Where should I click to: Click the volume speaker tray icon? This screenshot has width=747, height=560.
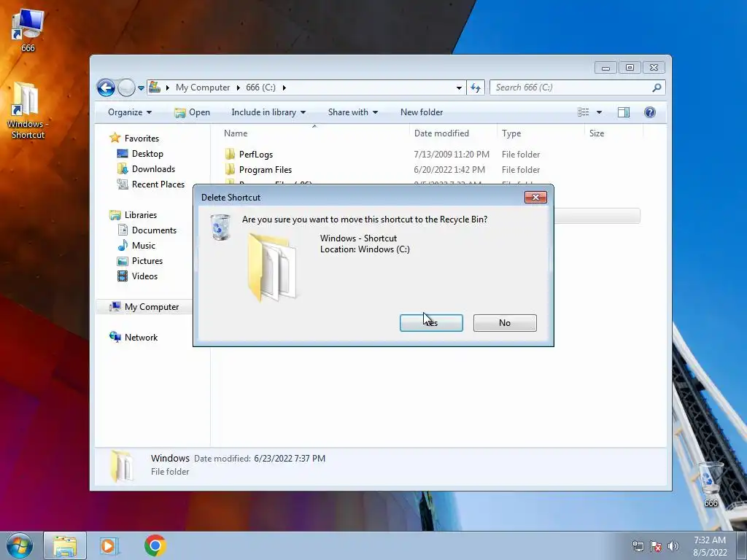[x=673, y=546]
